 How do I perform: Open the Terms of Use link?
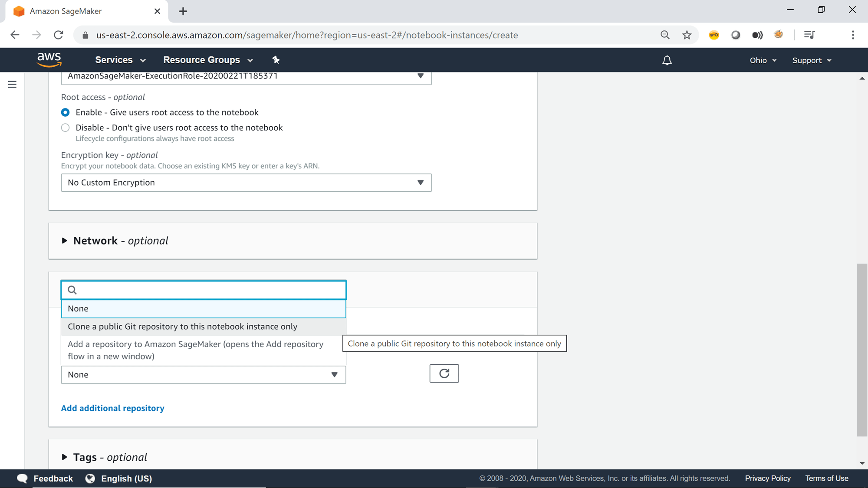(826, 478)
